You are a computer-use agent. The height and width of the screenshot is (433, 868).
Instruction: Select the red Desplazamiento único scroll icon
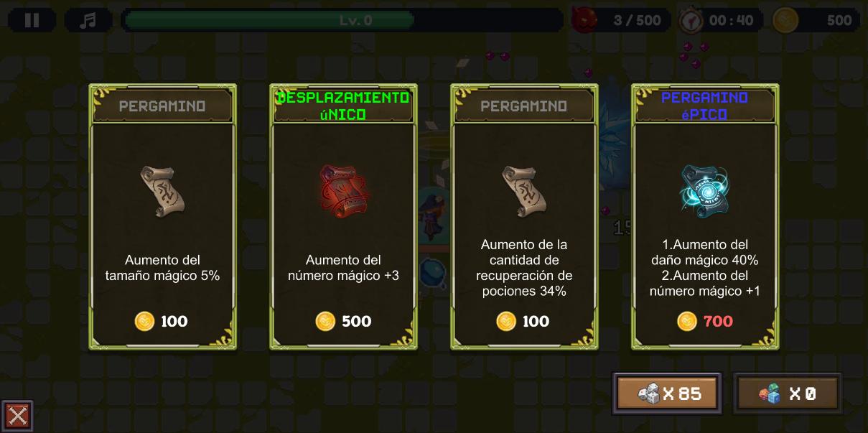tap(343, 191)
